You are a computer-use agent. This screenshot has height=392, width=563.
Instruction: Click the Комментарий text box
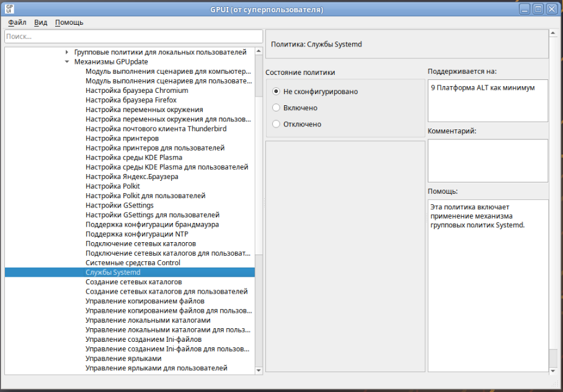[487, 160]
